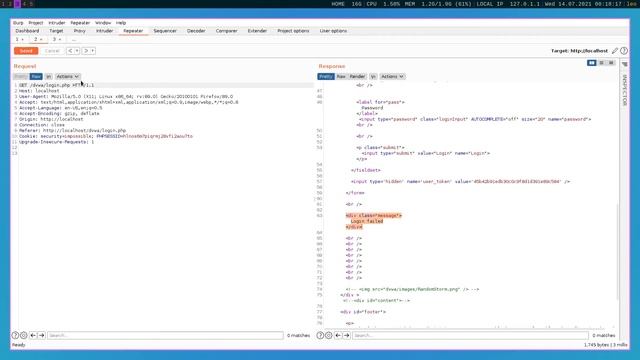The height and width of the screenshot is (360, 640).
Task: Select Render view for the response
Action: (357, 76)
